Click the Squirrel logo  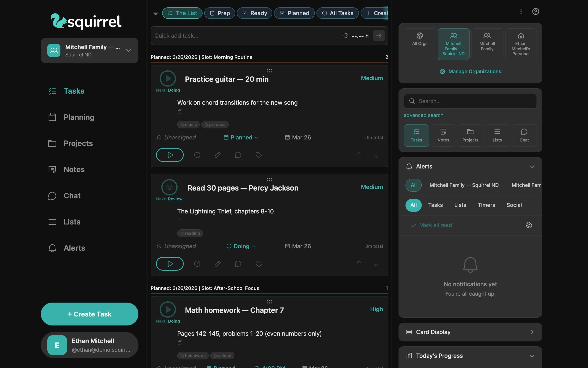(x=86, y=21)
